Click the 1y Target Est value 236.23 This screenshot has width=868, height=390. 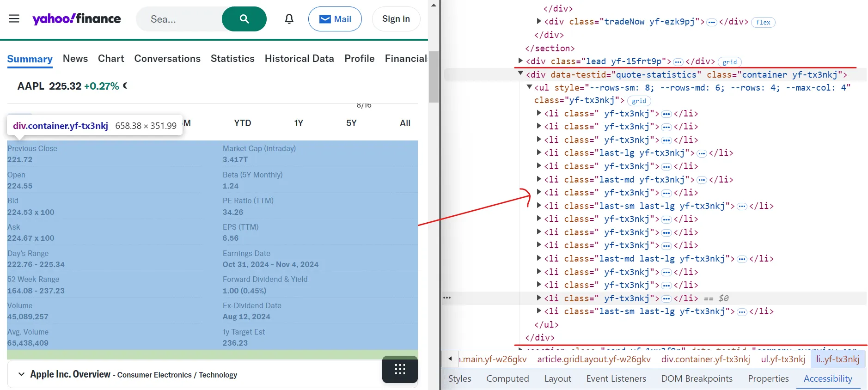click(x=235, y=343)
